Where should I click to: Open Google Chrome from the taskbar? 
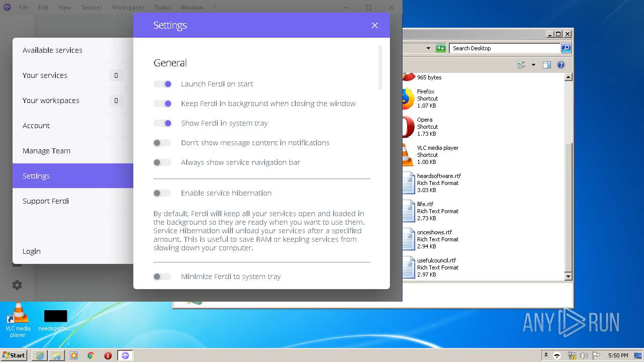click(91, 355)
